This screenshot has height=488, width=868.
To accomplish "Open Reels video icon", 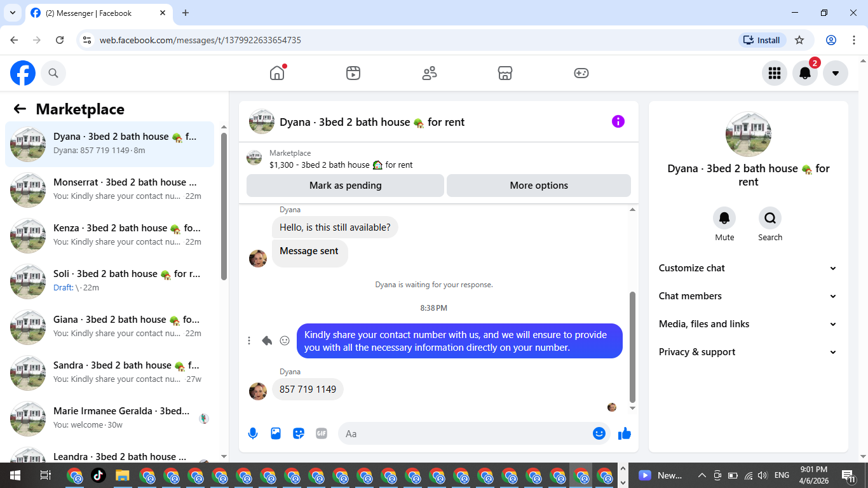I will tap(353, 73).
